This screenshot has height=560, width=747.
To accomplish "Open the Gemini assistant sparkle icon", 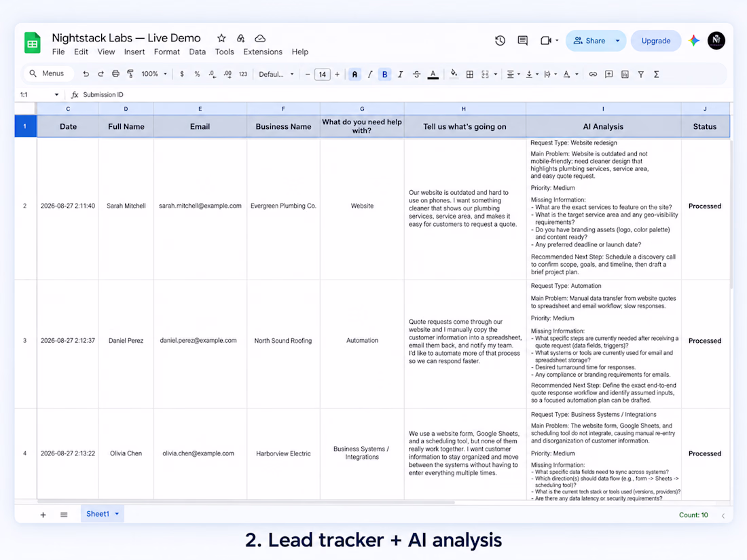I will 694,41.
